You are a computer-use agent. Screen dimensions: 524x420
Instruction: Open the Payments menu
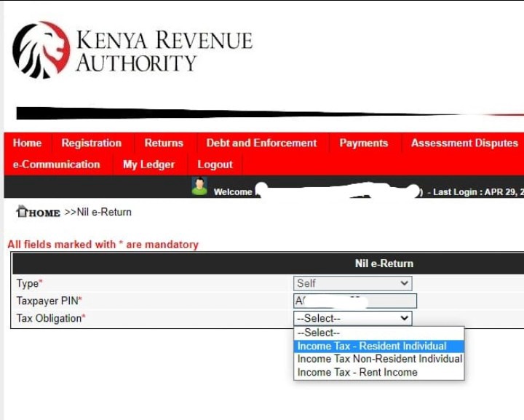coord(364,143)
